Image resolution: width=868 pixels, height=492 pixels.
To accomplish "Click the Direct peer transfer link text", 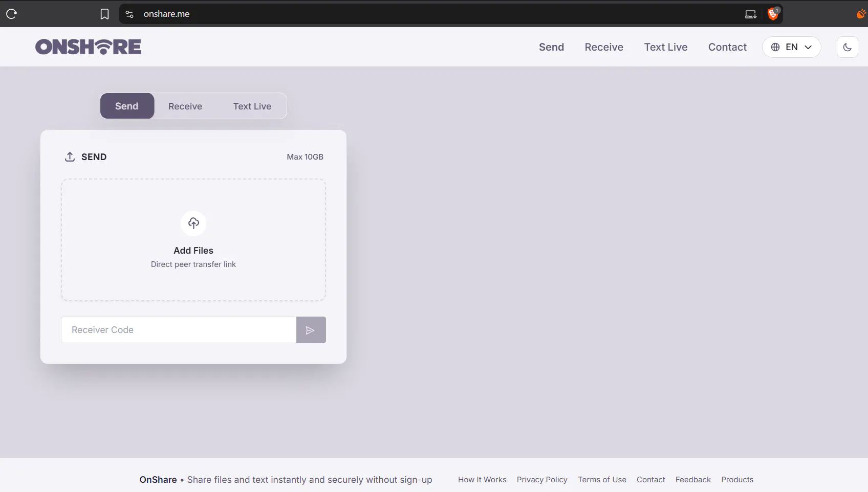I will click(193, 264).
